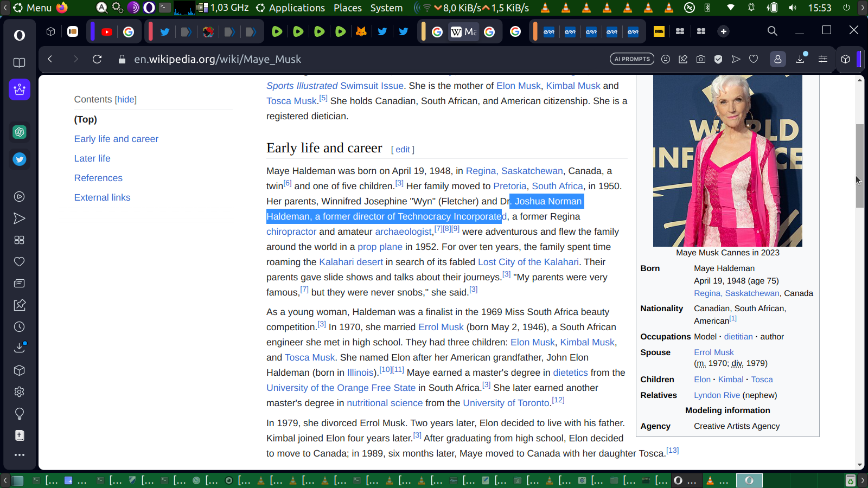Click the Errol Musk link in infobox
The height and width of the screenshot is (488, 868).
pyautogui.click(x=713, y=352)
